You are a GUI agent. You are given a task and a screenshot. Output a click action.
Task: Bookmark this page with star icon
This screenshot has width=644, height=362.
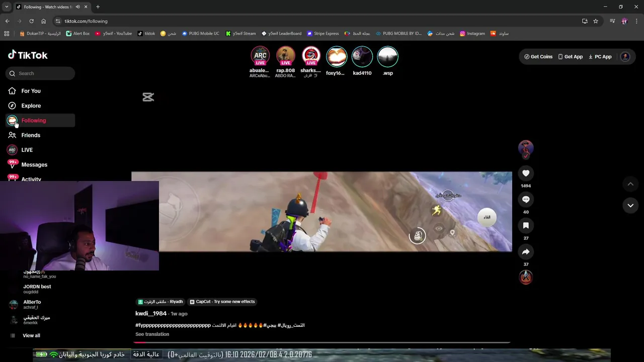pos(596,21)
